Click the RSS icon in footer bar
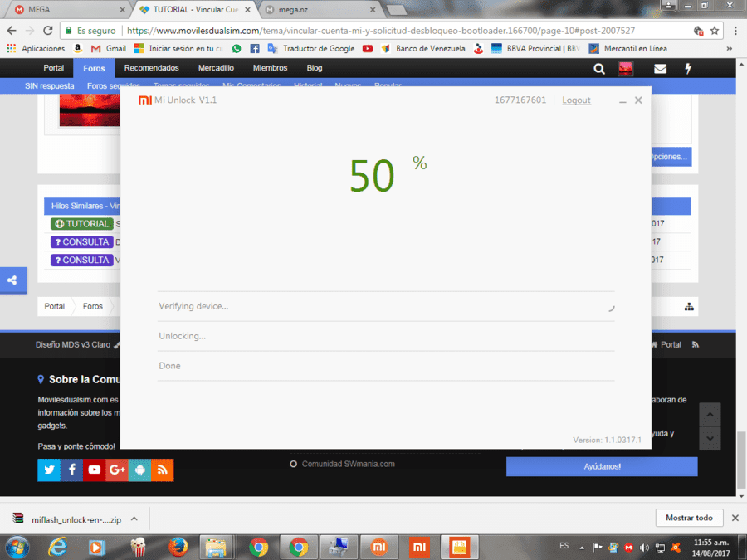Image resolution: width=747 pixels, height=560 pixels. coord(695,345)
